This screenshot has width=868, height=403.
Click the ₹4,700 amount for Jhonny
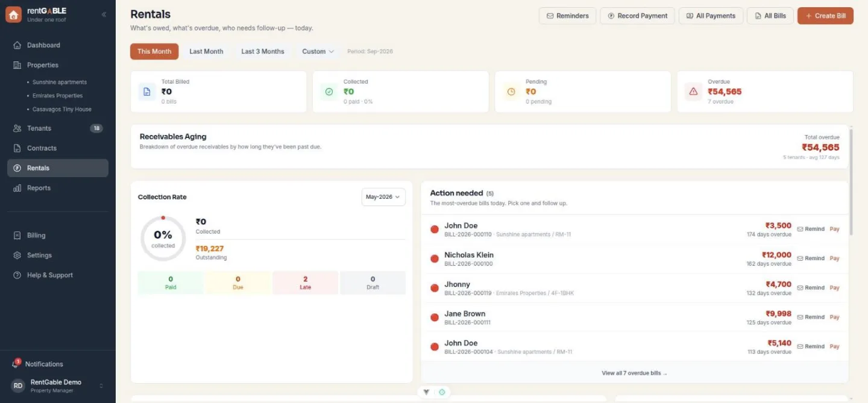[778, 284]
